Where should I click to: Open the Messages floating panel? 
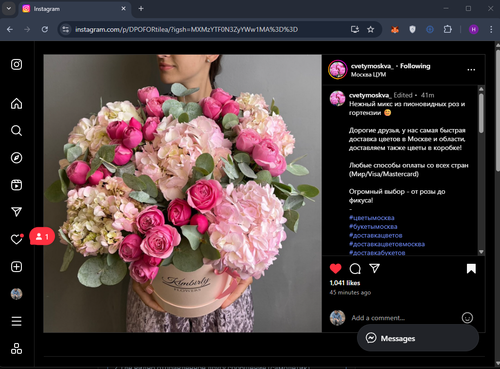pyautogui.click(x=418, y=338)
